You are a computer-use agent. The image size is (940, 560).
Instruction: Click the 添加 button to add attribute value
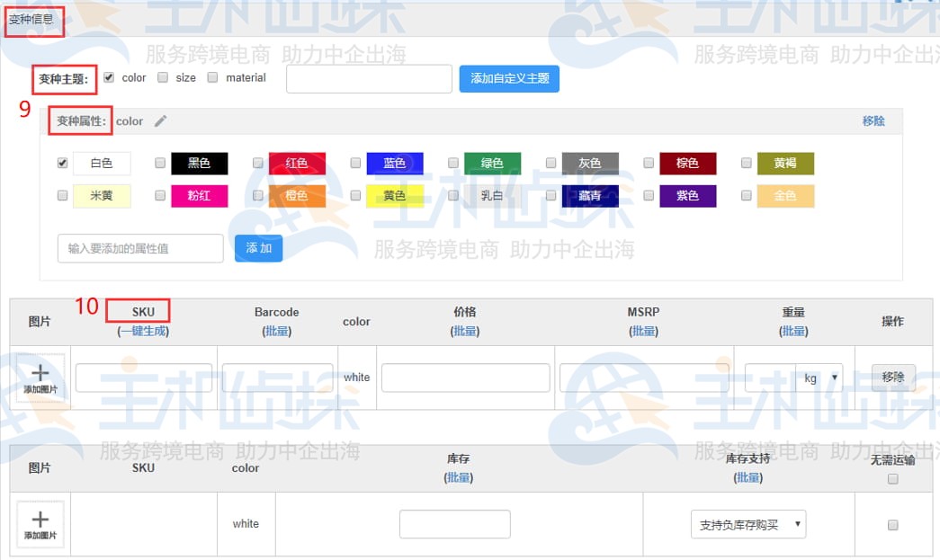(258, 249)
